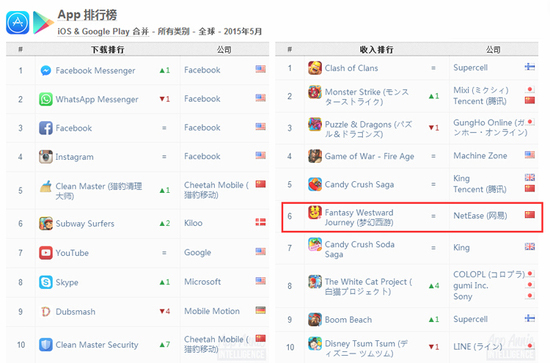
Task: Click the YouTube app icon
Action: (46, 253)
